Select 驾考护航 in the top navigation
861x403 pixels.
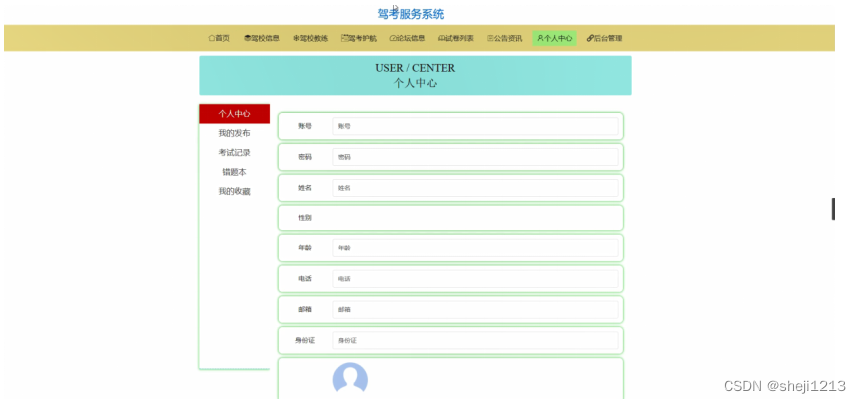(359, 38)
